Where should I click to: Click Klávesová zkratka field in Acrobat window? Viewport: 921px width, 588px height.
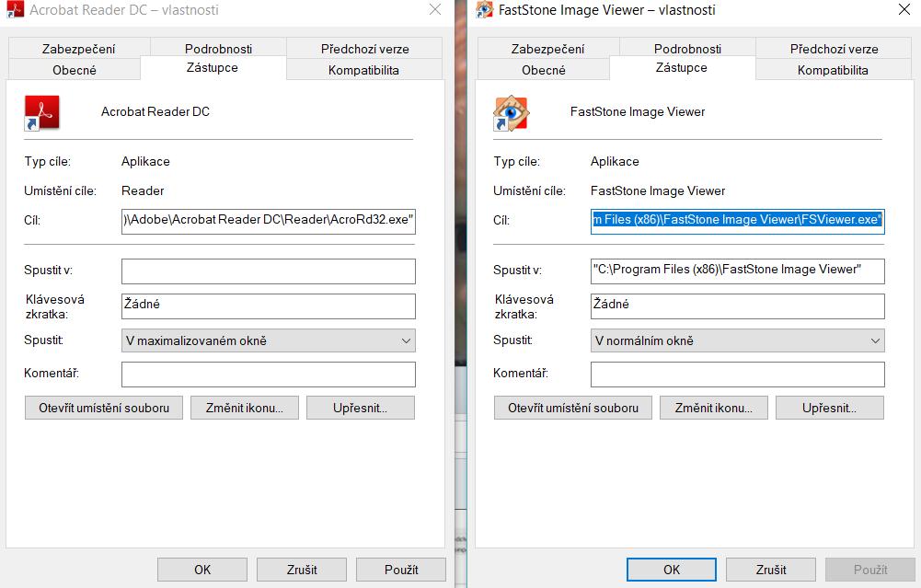coord(269,306)
